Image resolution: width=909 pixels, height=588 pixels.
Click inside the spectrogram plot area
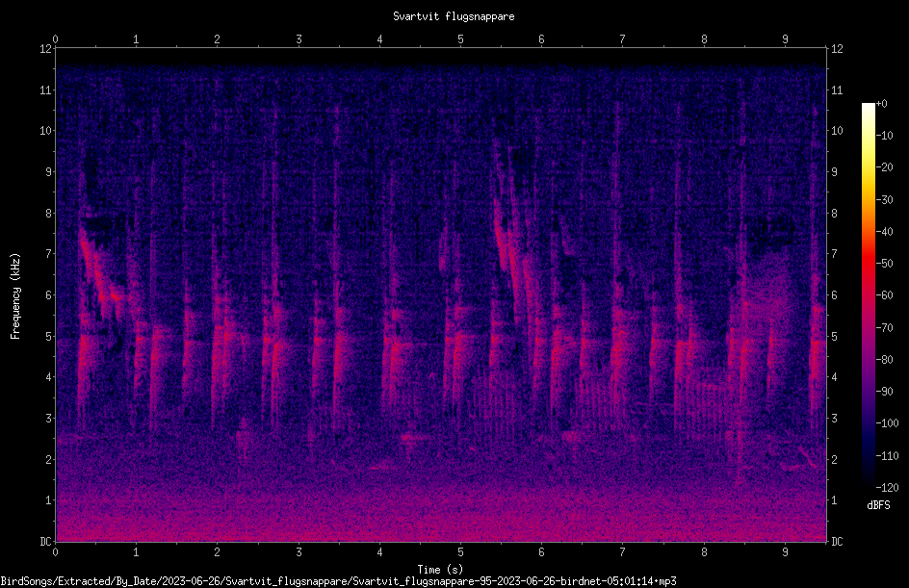[441, 294]
